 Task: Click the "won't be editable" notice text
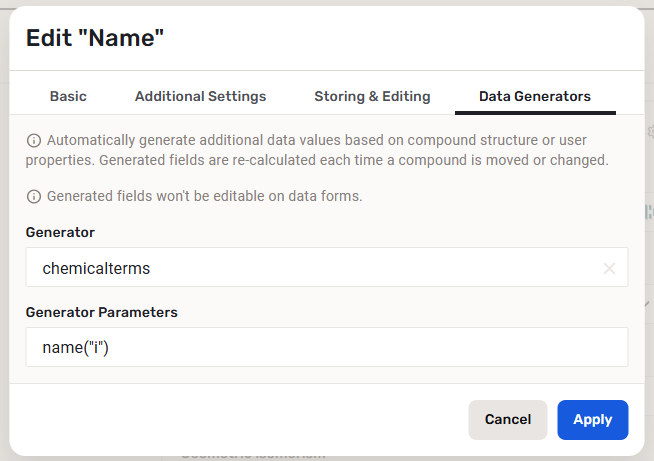click(204, 196)
